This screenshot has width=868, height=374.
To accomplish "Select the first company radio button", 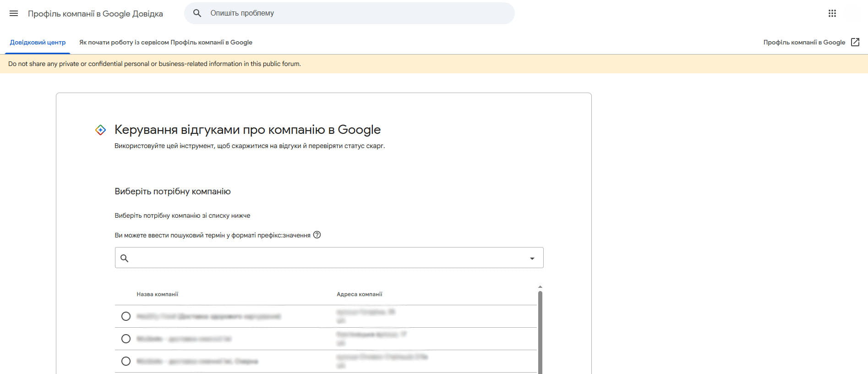I will [126, 316].
